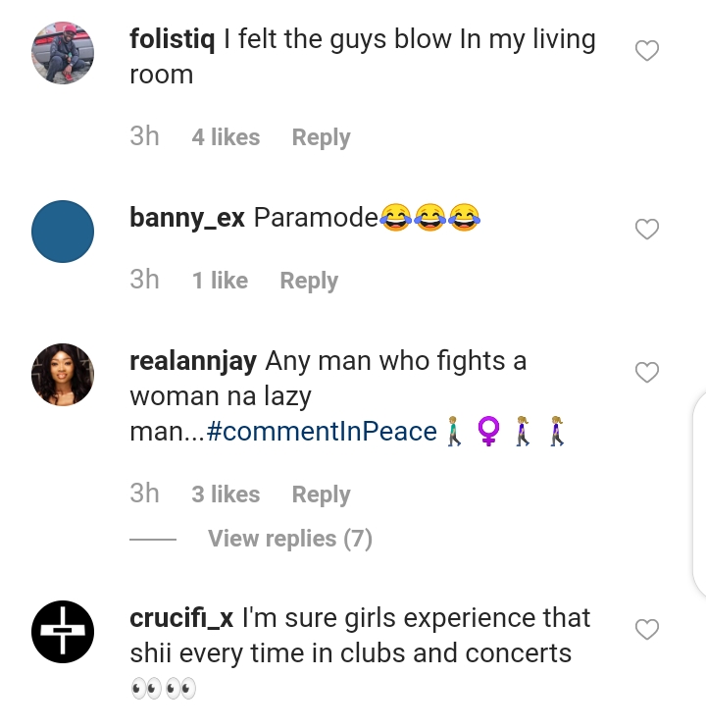The image size is (706, 728).
Task: Show the 1 like on banny_ex's comment
Action: click(220, 281)
